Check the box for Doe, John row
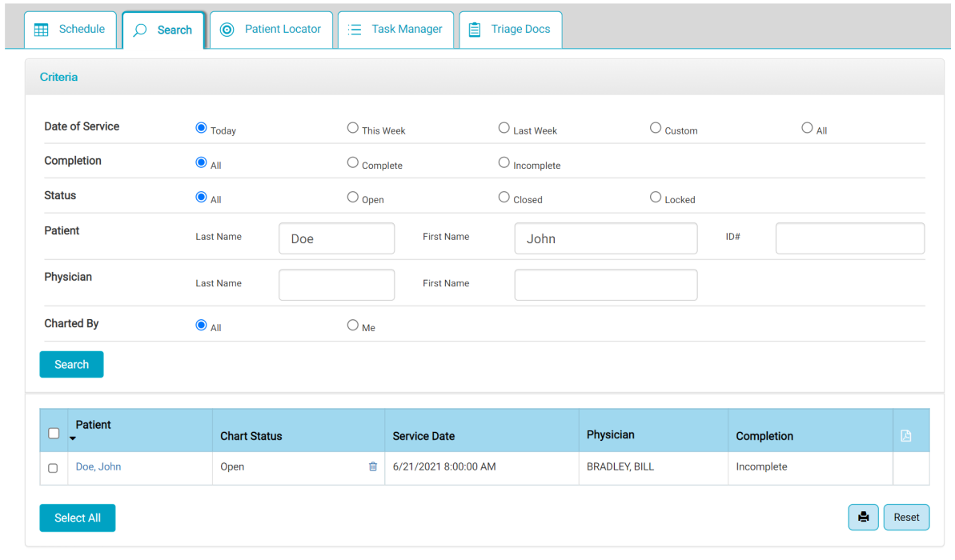Viewport: 955px width, 560px height. pos(54,468)
